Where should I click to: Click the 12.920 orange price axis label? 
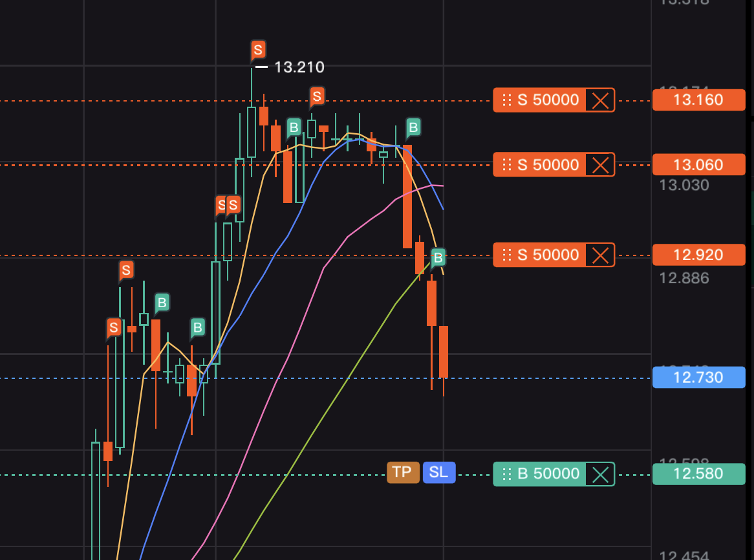click(x=698, y=255)
